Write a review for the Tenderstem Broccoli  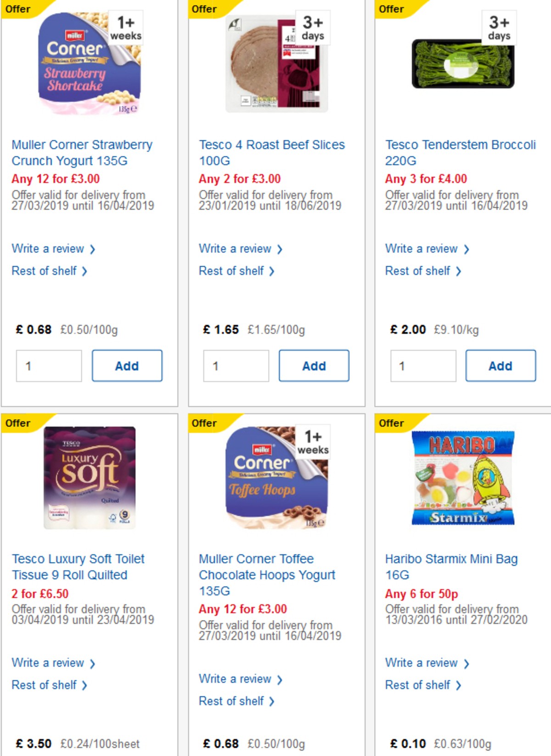point(423,249)
